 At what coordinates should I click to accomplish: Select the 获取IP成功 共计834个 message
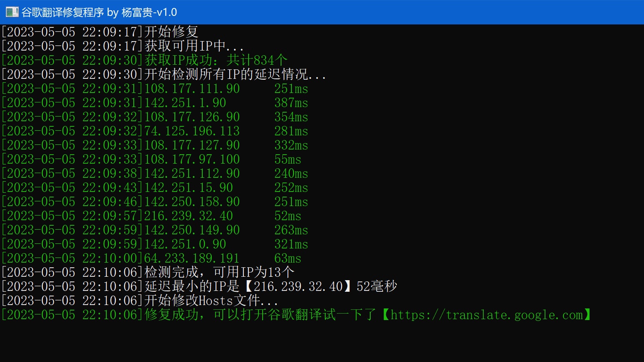[x=216, y=60]
